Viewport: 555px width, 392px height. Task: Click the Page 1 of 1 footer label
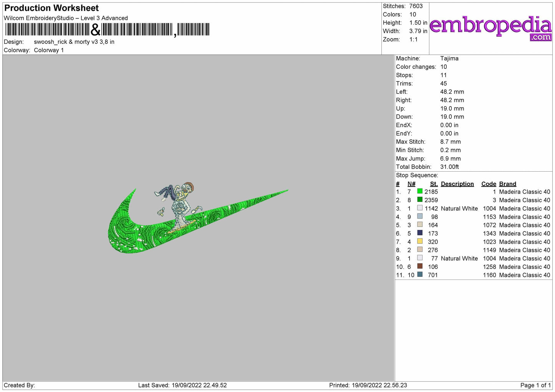click(x=535, y=385)
